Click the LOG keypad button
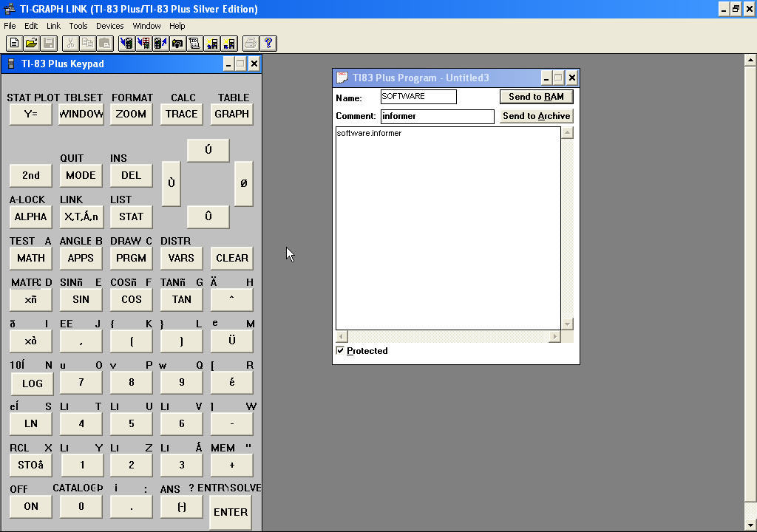Image resolution: width=757 pixels, height=532 pixels. point(33,383)
